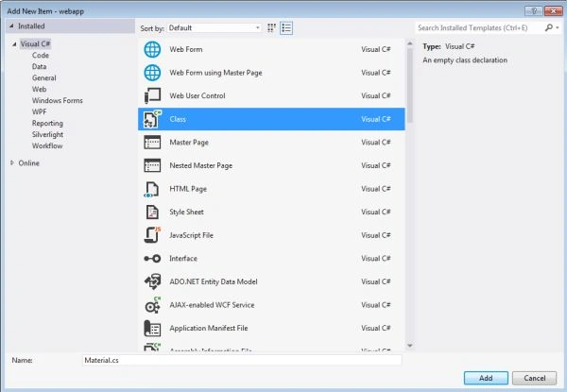Select the WPF category
The height and width of the screenshot is (392, 567).
point(39,111)
